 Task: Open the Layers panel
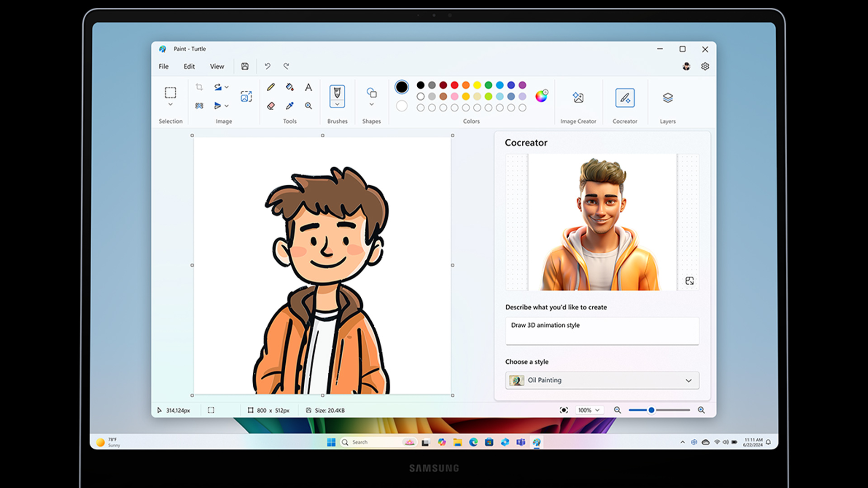[667, 98]
